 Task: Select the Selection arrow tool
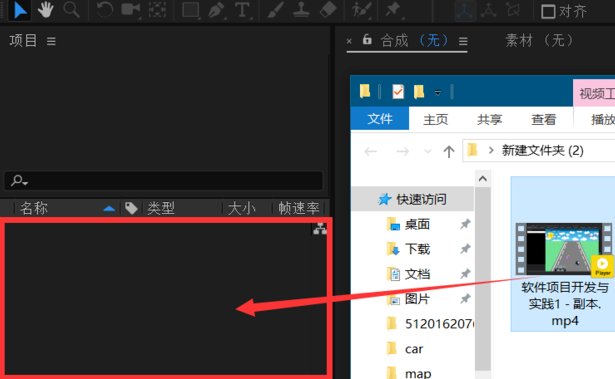click(x=20, y=10)
